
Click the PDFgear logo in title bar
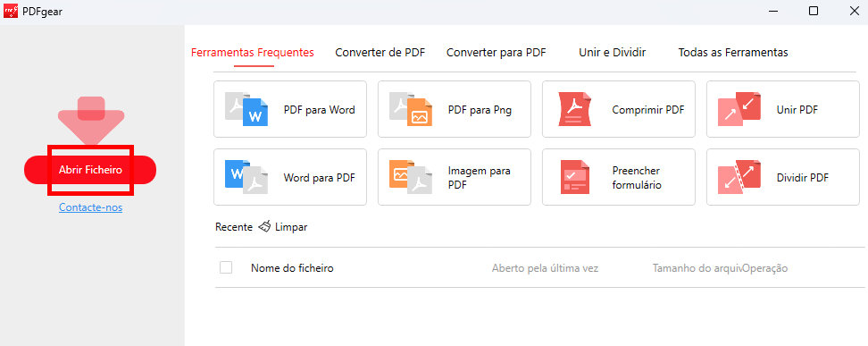click(11, 11)
